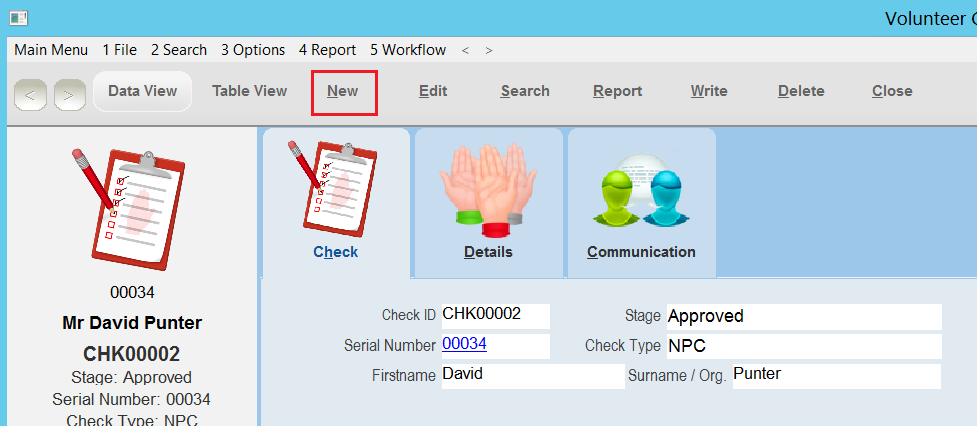Click sidebar name Mr David Punter

click(x=132, y=323)
